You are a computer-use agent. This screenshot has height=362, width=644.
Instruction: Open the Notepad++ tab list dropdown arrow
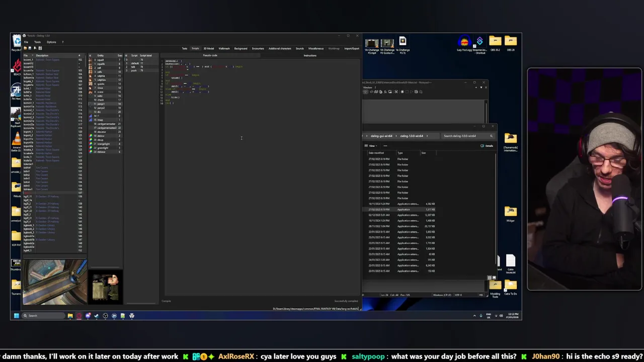pos(481,87)
